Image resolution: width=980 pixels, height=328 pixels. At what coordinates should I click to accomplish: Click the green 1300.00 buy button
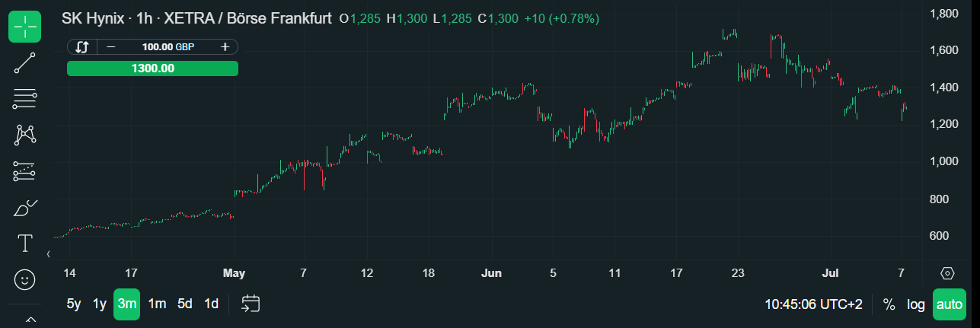[152, 68]
